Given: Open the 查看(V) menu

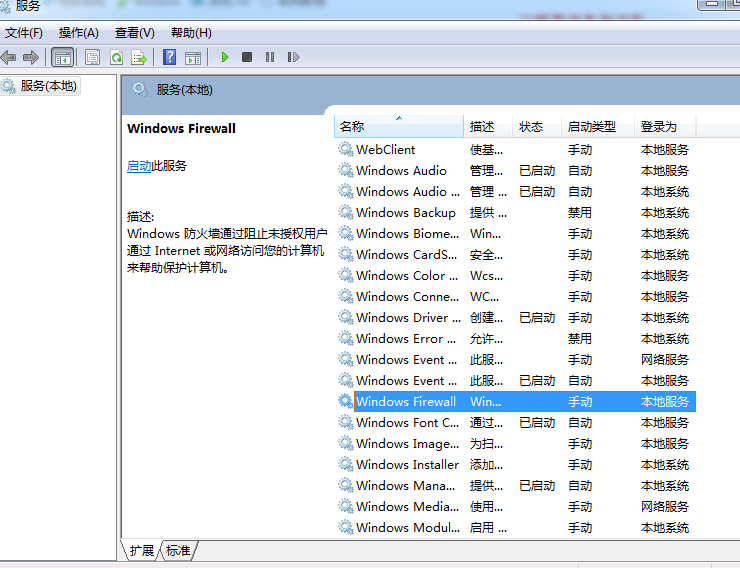Looking at the screenshot, I should (x=135, y=33).
